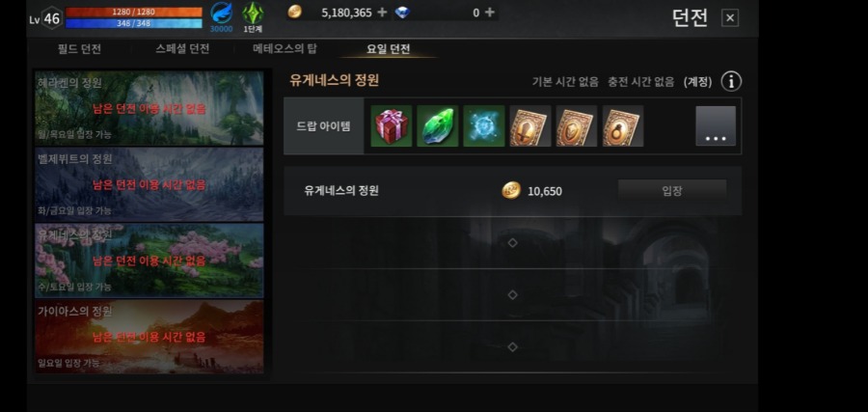The height and width of the screenshot is (412, 868).
Task: Open the 메테오스의 탑 tab
Action: point(285,49)
